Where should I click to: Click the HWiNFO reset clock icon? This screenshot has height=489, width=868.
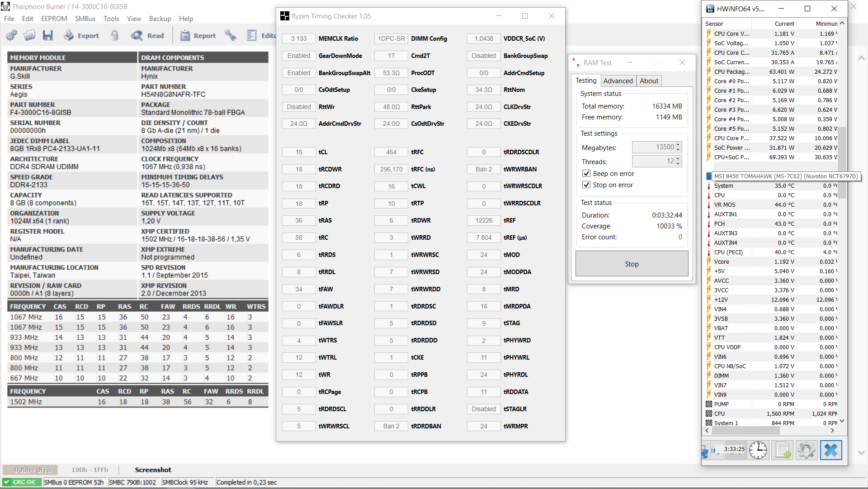point(758,450)
